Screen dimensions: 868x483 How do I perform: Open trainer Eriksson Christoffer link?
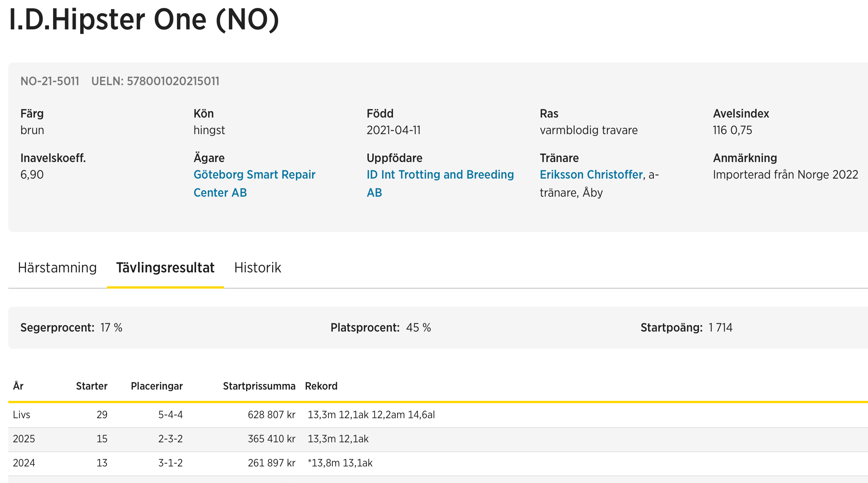point(591,175)
